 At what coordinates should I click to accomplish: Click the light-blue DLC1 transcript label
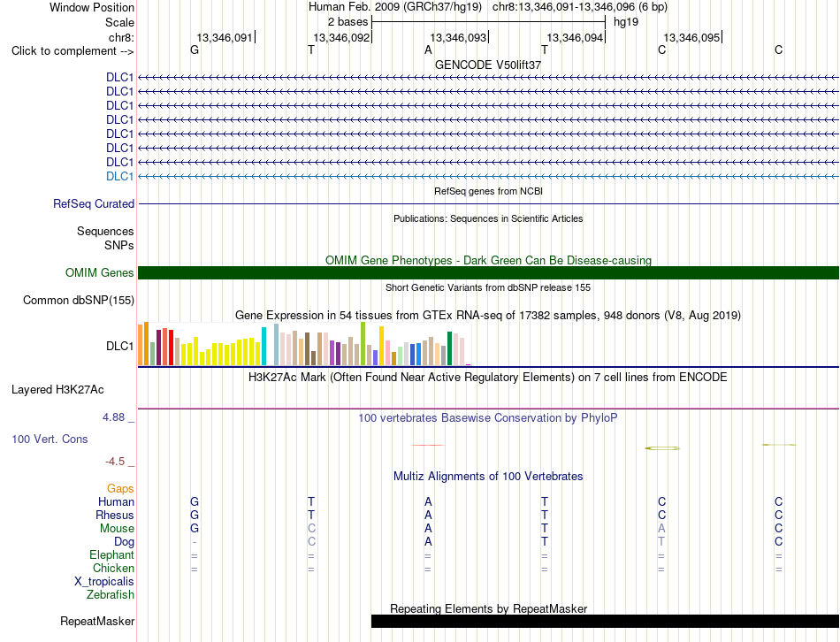click(119, 176)
